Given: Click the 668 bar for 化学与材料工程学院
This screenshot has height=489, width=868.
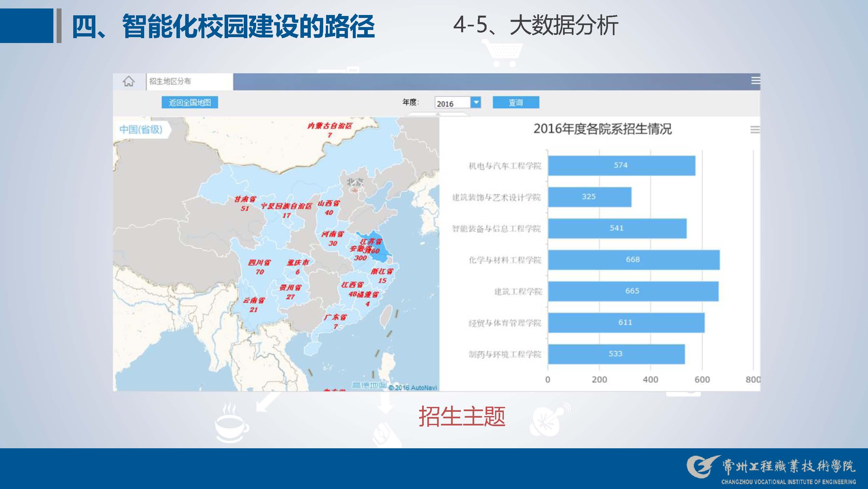Looking at the screenshot, I should point(633,260).
